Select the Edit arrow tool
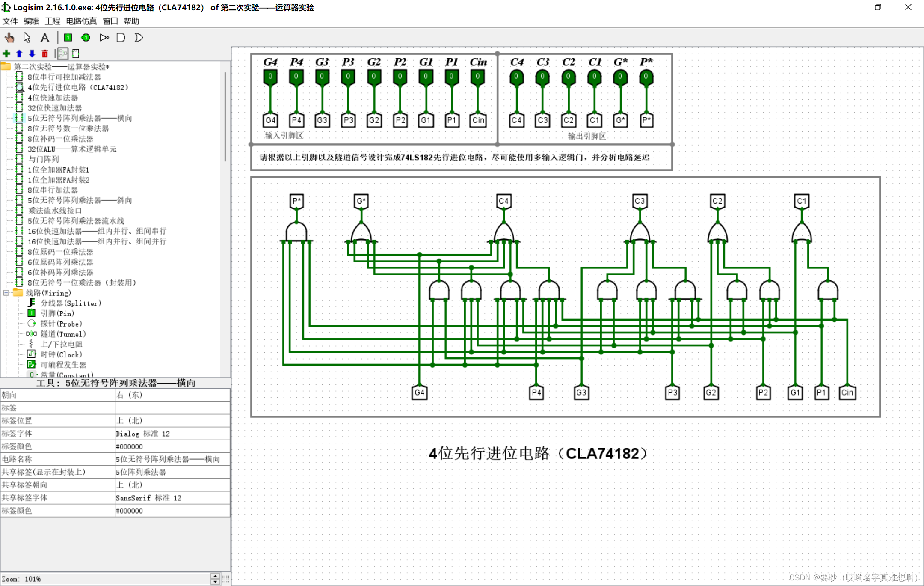This screenshot has width=924, height=586. [27, 38]
